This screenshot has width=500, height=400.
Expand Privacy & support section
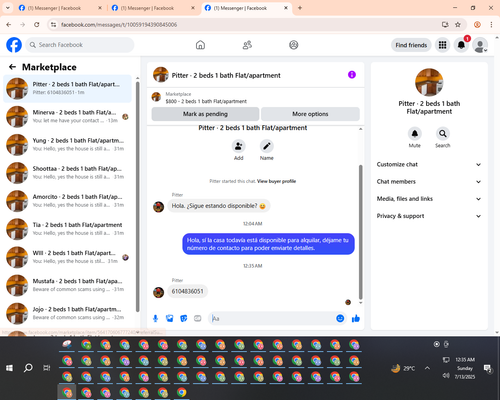(429, 216)
